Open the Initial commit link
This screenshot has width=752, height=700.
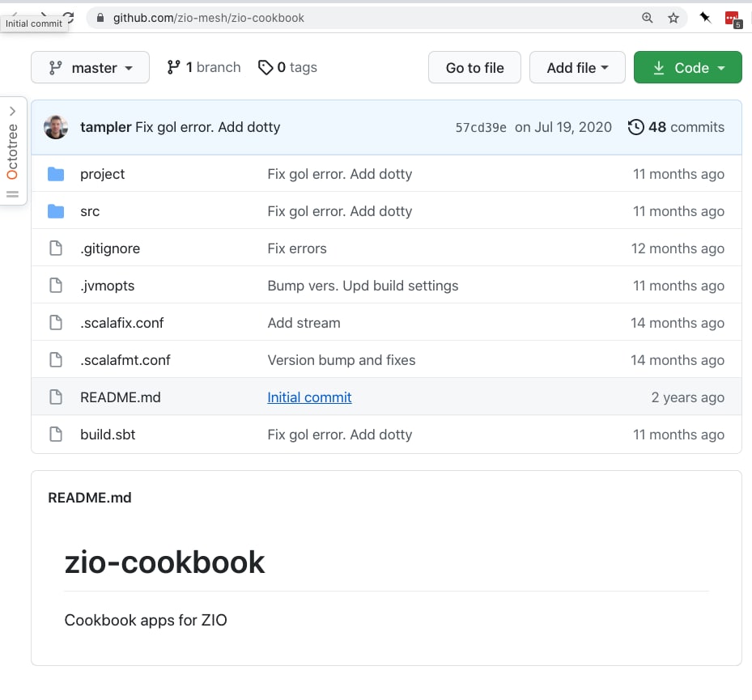point(309,397)
